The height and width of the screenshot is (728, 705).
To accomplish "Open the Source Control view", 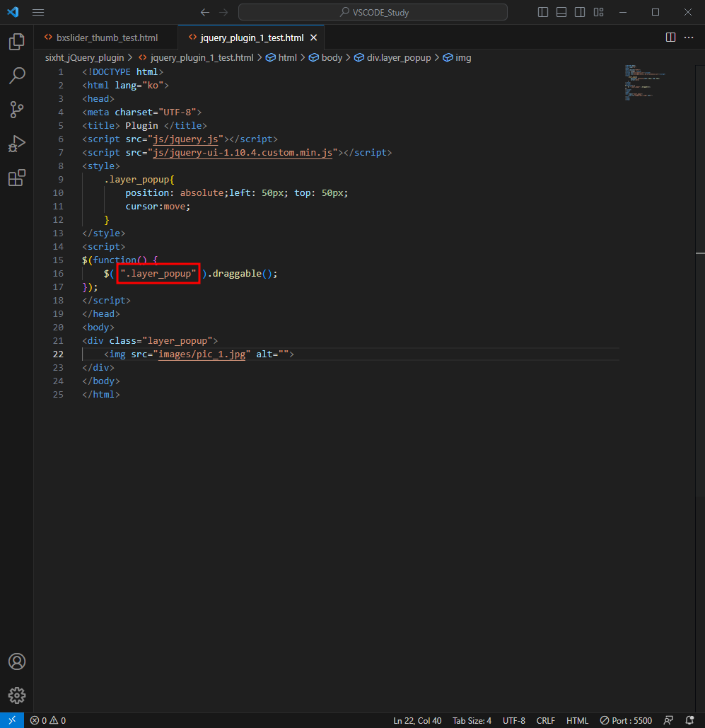I will 17,110.
